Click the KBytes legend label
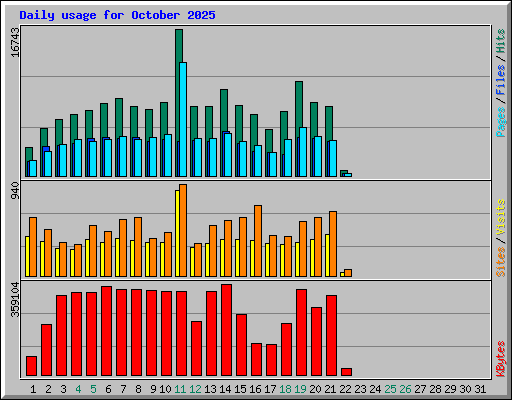Image resolution: width=512 pixels, height=400 pixels. click(x=501, y=359)
